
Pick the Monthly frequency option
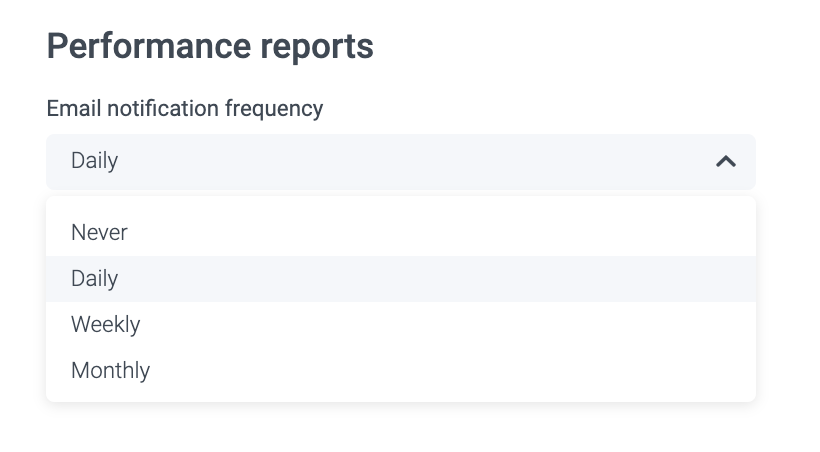pyautogui.click(x=111, y=371)
